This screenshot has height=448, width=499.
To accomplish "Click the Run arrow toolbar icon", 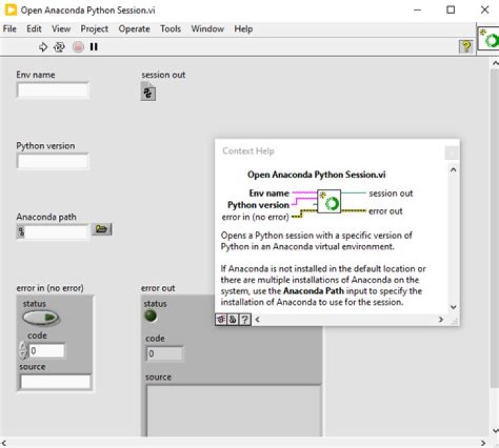I will 43,47.
